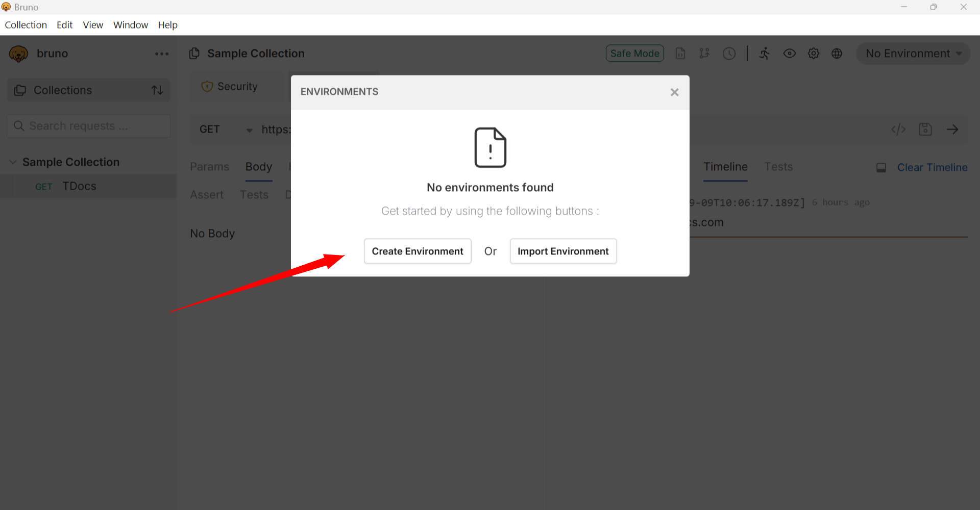Open the No Environment dropdown

point(913,54)
